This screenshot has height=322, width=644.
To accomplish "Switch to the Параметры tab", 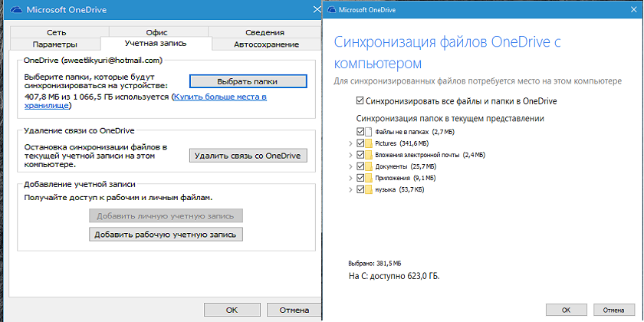I will tap(54, 44).
